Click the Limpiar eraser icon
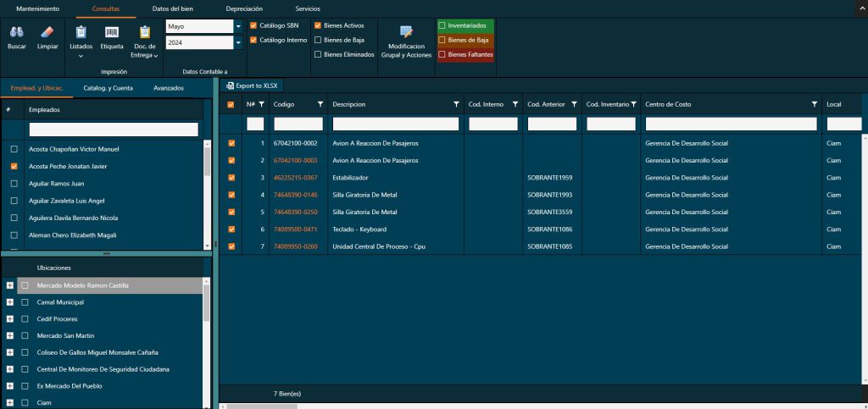The height and width of the screenshot is (409, 868). point(47,33)
